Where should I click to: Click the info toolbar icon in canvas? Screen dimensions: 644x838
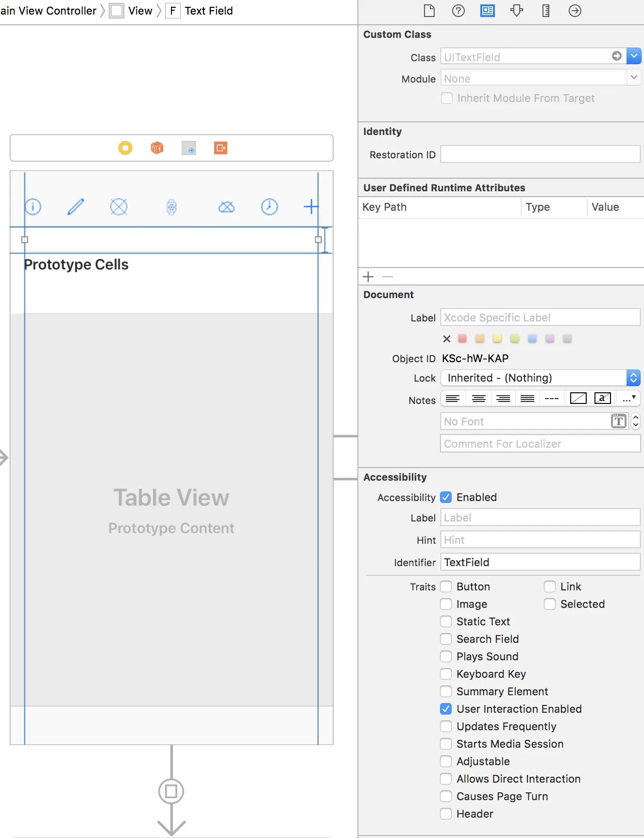33,207
